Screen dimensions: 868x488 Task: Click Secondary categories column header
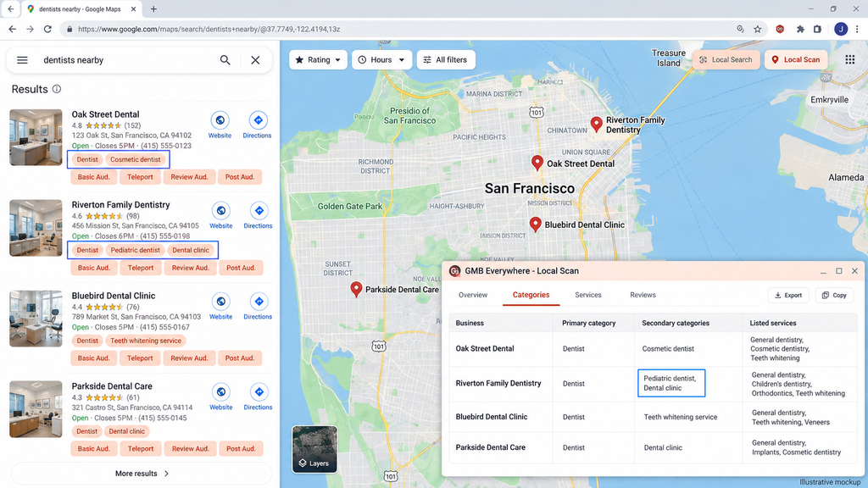tap(676, 323)
